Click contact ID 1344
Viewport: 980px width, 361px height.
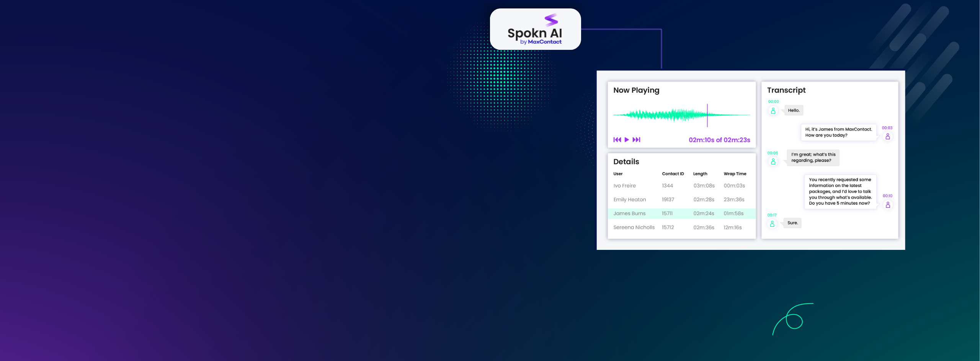coord(667,185)
